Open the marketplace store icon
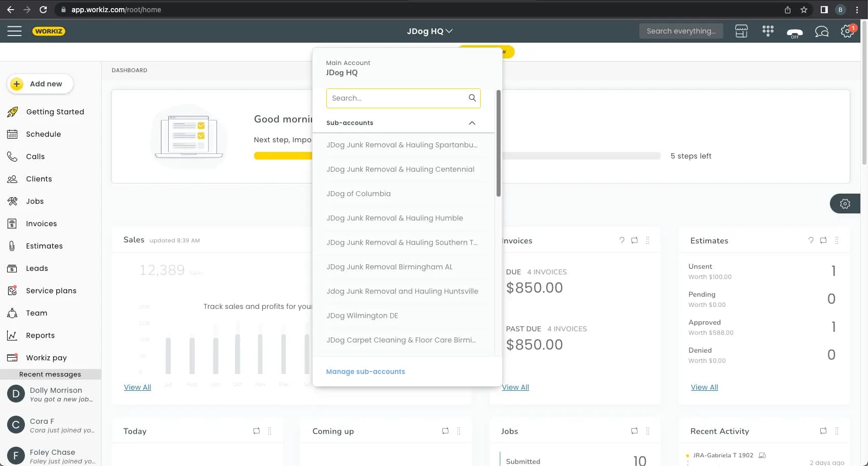The width and height of the screenshot is (868, 466). coord(741,31)
